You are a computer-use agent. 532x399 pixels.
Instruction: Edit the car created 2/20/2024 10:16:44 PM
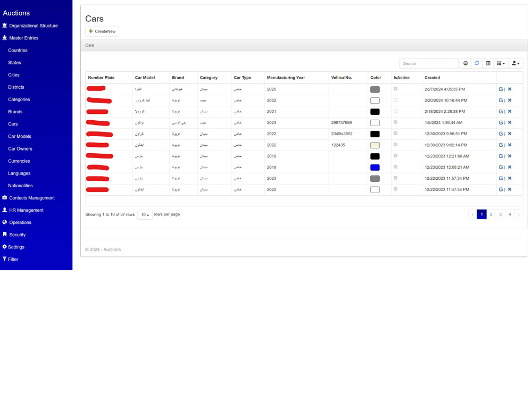(501, 101)
